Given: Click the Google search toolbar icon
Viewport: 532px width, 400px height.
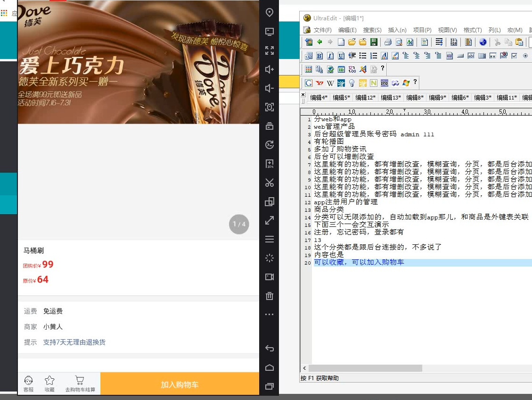Looking at the screenshot, I should (x=309, y=83).
